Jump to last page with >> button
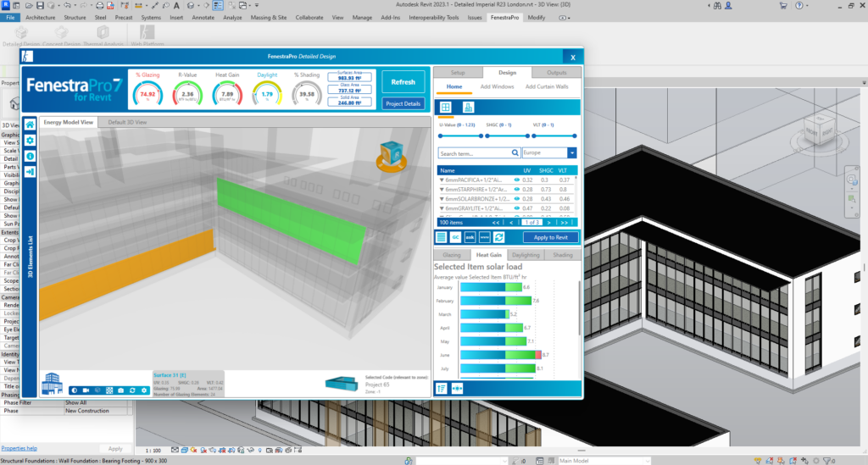 564,222
